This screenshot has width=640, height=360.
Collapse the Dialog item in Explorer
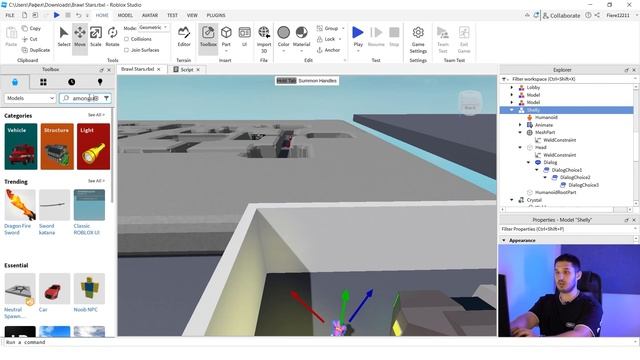click(529, 162)
